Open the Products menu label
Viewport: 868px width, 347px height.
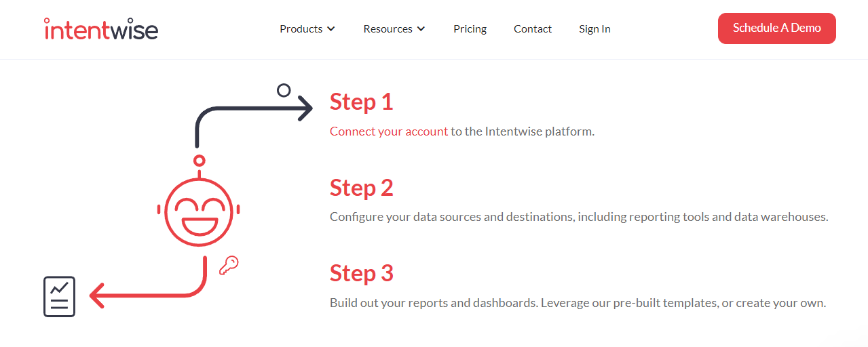point(301,29)
